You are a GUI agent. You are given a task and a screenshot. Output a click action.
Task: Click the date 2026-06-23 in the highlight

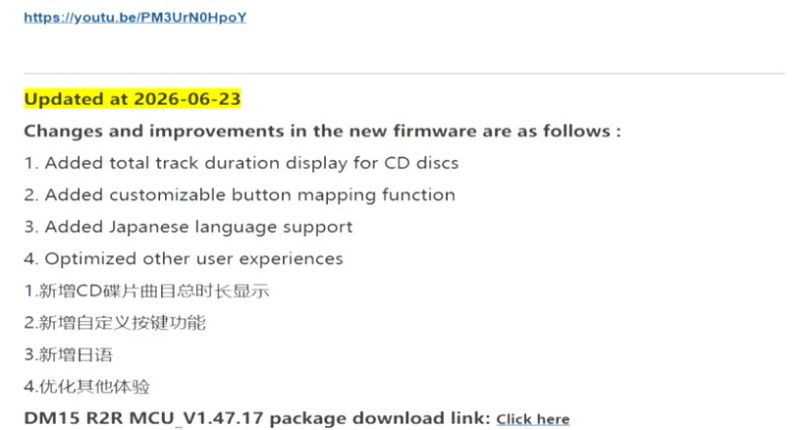tap(187, 99)
